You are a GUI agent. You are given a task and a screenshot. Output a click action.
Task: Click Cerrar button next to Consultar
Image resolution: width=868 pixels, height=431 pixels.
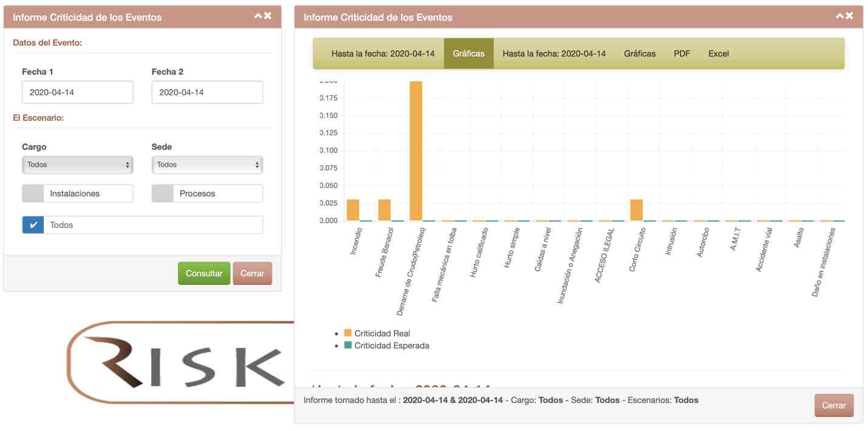point(252,273)
